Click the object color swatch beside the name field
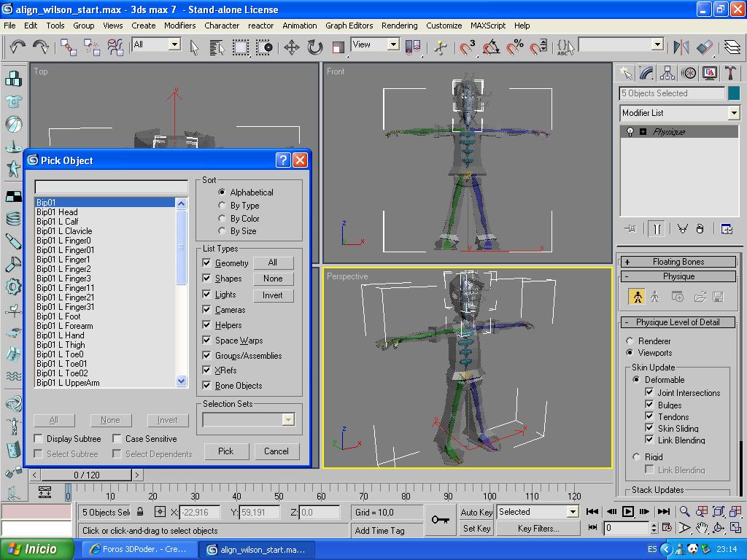Viewport: 747px width, 560px height. click(x=733, y=93)
